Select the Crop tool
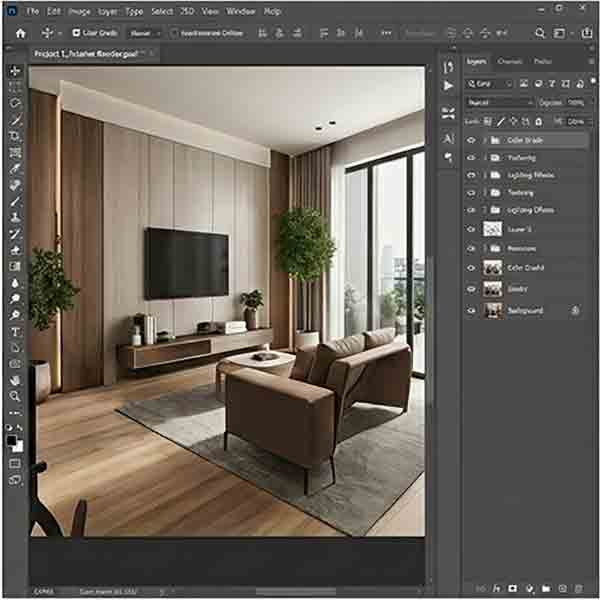Screen dimensions: 600x600 (15, 137)
